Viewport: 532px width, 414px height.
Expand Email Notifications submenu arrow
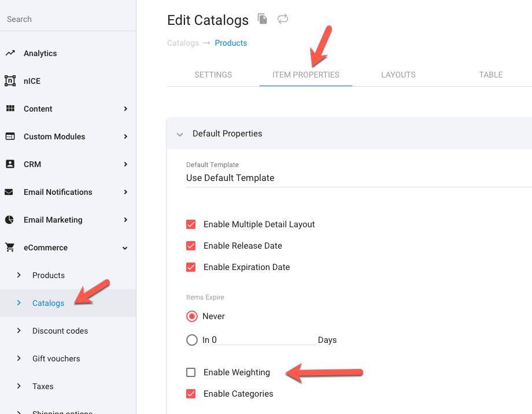point(125,192)
